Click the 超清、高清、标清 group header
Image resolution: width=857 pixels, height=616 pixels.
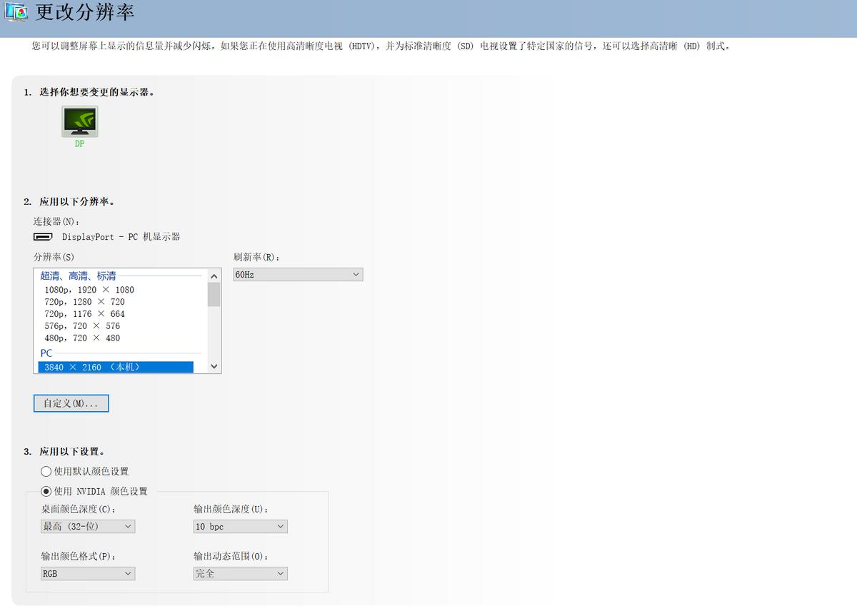pyautogui.click(x=78, y=276)
